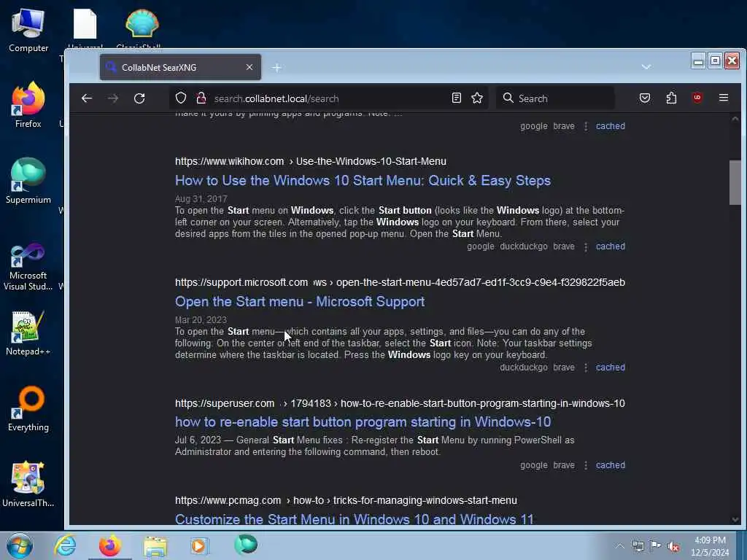Bookmark this page with the star icon

[x=477, y=98]
